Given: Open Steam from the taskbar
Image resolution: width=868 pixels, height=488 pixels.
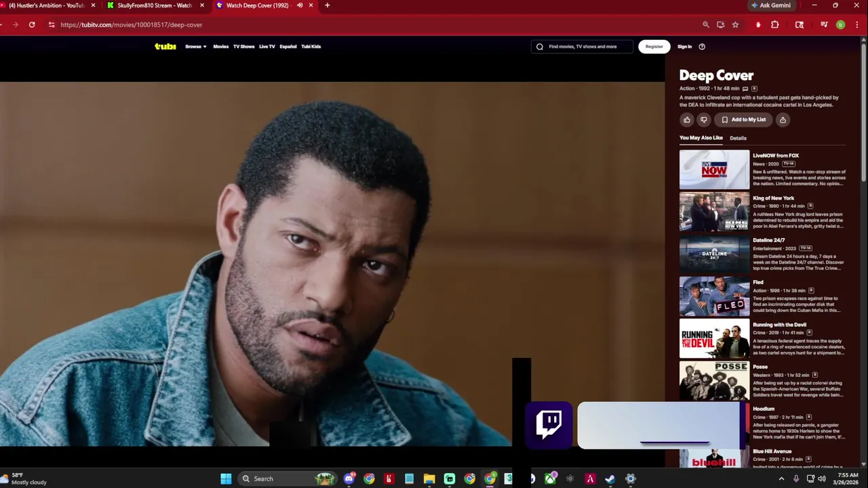Looking at the screenshot, I should click(x=610, y=479).
